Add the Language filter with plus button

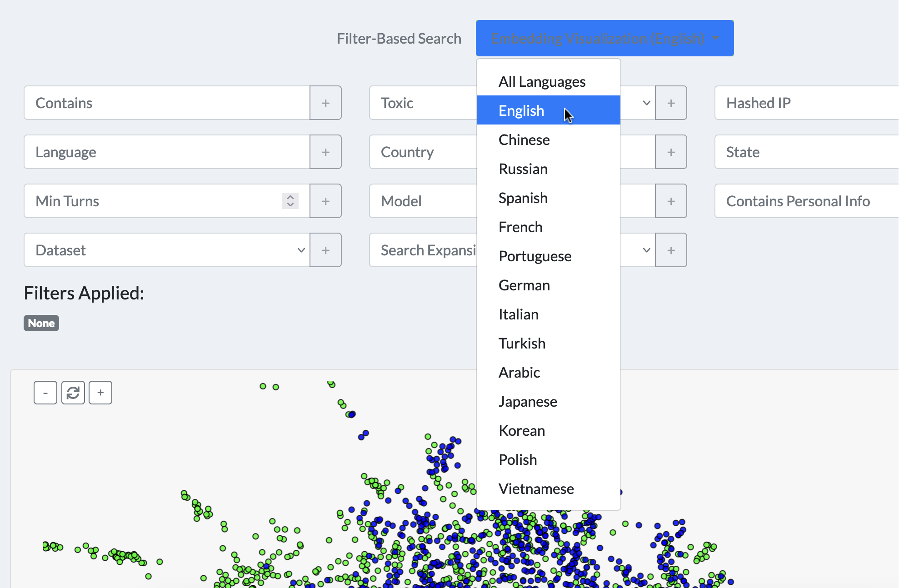325,152
